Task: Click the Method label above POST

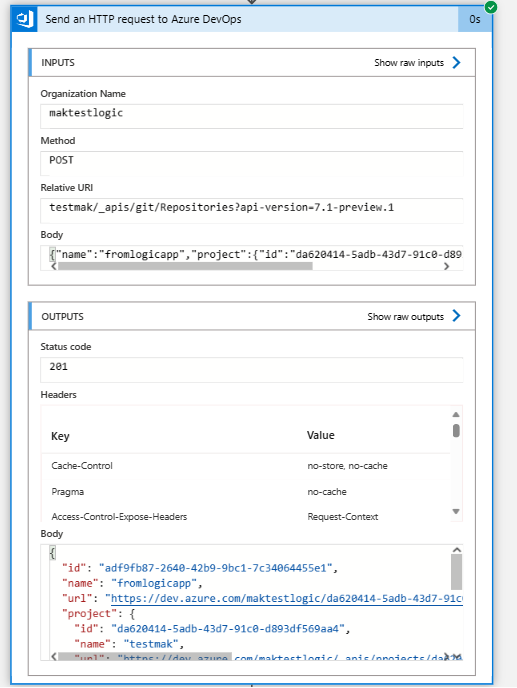Action: (x=57, y=141)
